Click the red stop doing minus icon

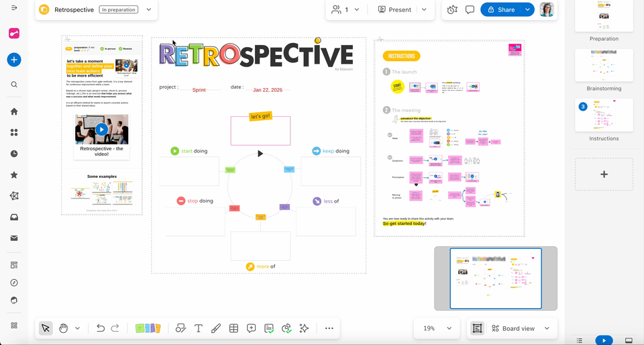coord(180,201)
